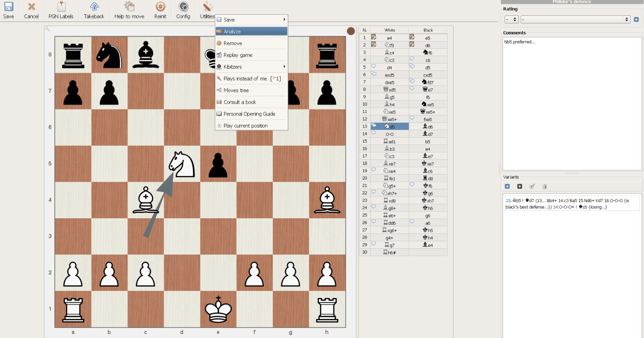Click the wrench icon above the board
The image size is (644, 338).
pos(47,29)
